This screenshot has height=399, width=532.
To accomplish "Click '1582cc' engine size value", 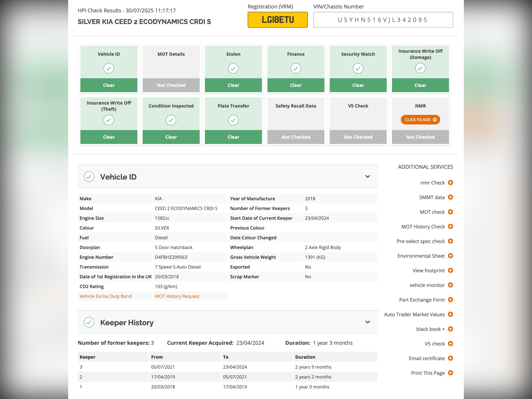I will (162, 218).
